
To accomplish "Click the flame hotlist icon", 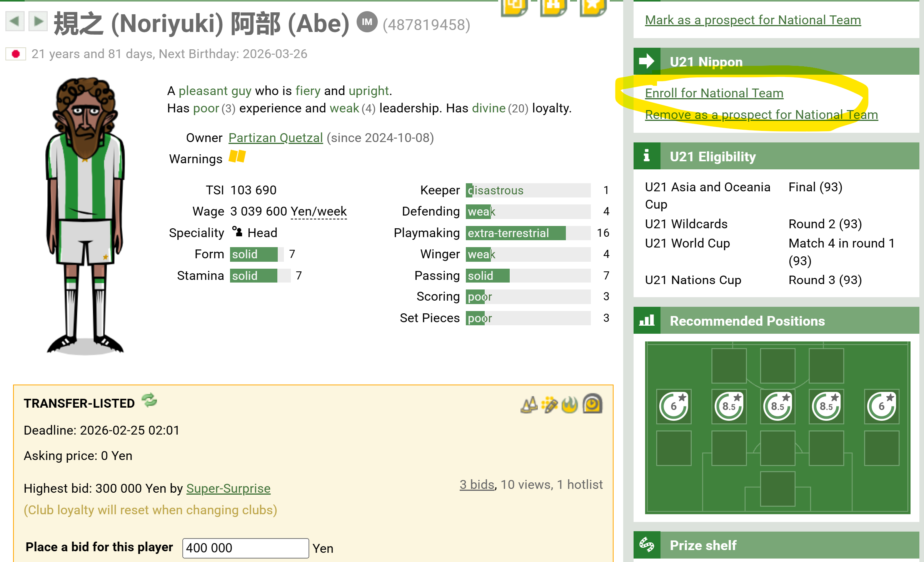I will pyautogui.click(x=570, y=405).
